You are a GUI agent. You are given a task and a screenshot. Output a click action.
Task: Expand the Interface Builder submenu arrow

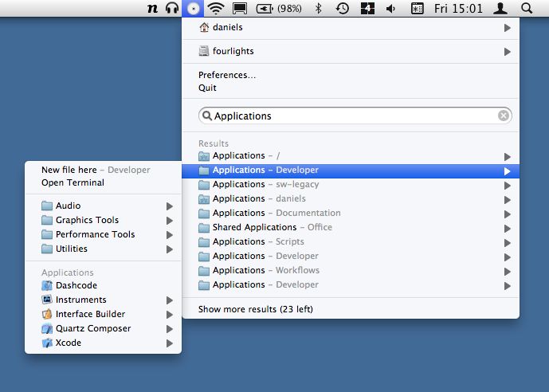tap(170, 315)
